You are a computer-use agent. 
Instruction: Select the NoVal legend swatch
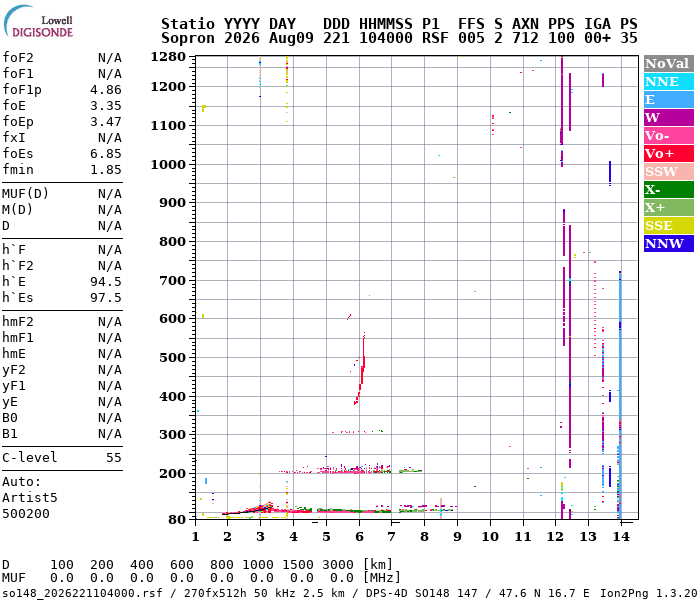tap(669, 63)
